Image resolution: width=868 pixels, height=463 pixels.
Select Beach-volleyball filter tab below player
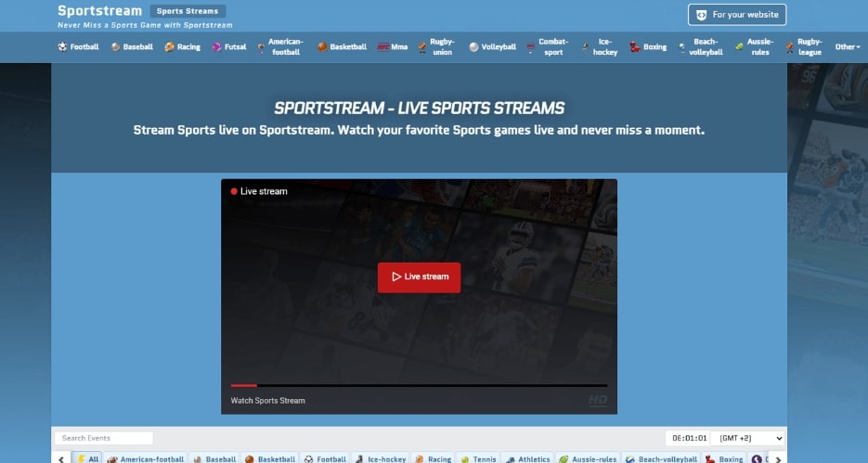[660, 458]
